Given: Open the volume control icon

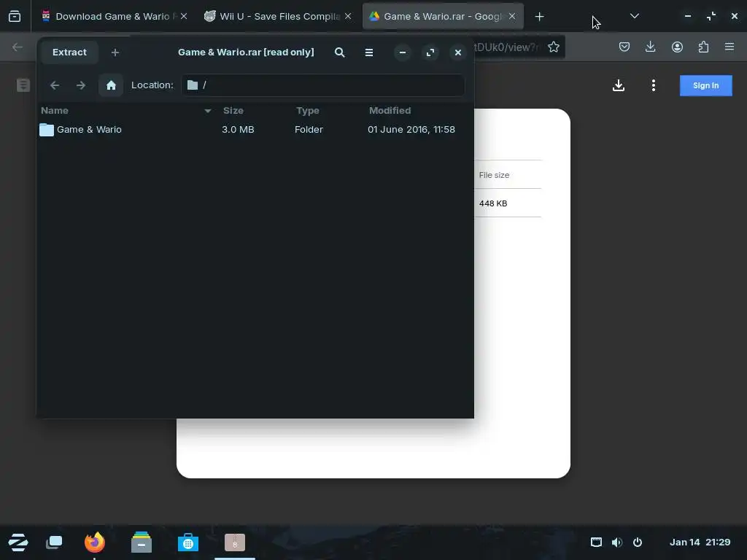Looking at the screenshot, I should pos(617,542).
